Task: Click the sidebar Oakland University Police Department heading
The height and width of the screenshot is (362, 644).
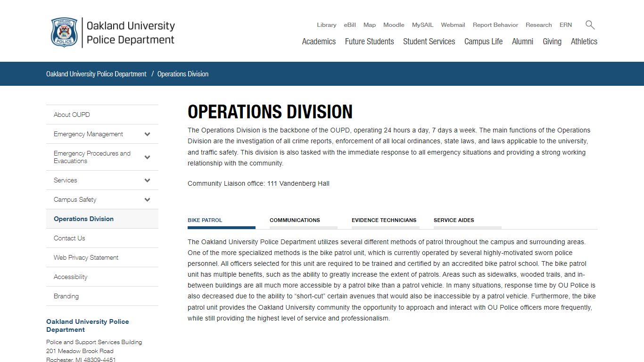Action: pos(88,326)
